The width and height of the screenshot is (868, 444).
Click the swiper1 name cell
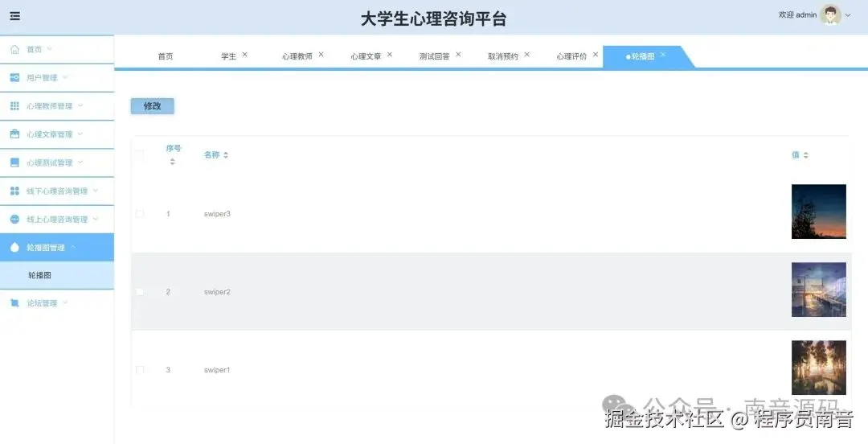pyautogui.click(x=217, y=370)
